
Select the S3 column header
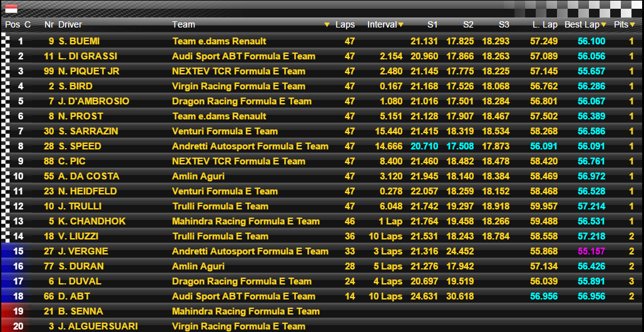coord(504,24)
